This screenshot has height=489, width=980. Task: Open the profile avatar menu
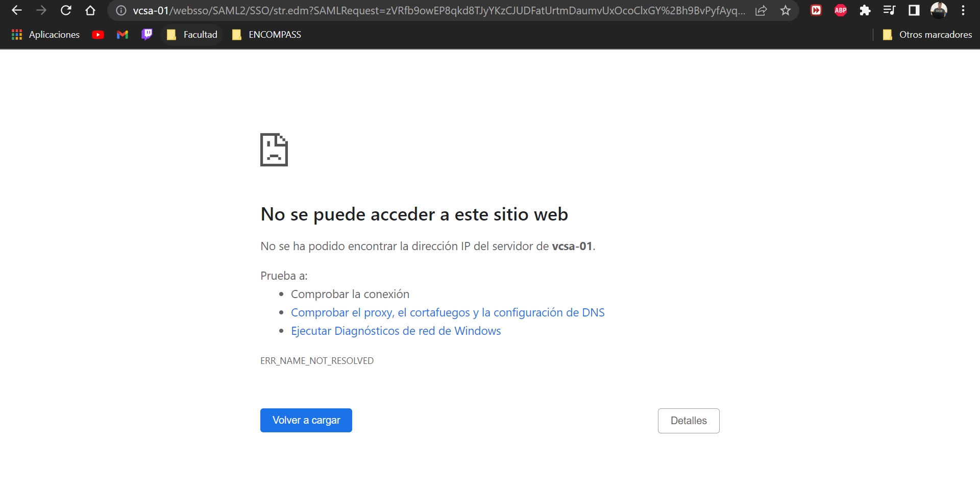tap(939, 10)
